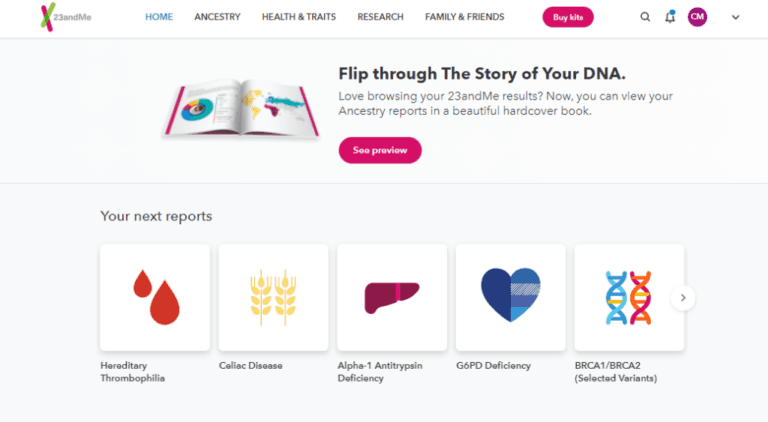Screen dimensions: 768x422
Task: Open the search magnifier icon
Action: tap(645, 17)
